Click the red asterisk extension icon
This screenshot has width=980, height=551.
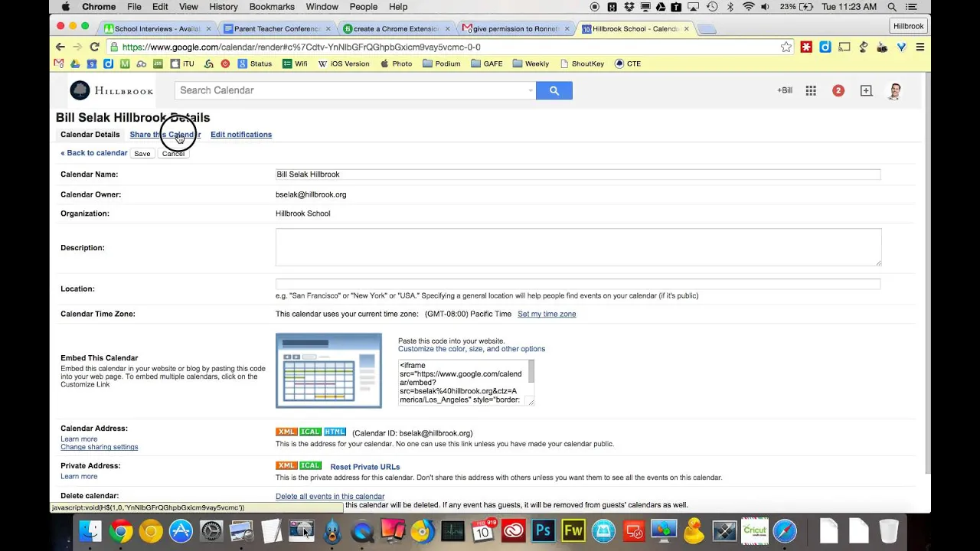[x=806, y=47]
